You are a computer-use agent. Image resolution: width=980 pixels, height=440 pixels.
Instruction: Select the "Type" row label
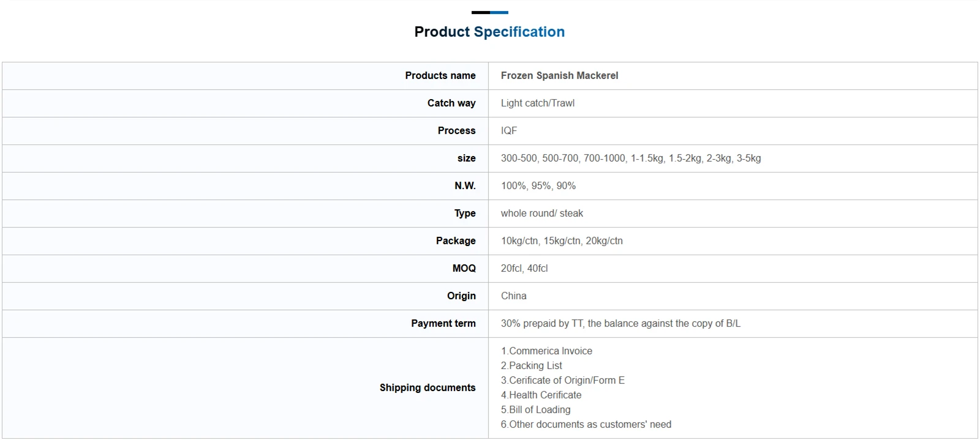point(465,213)
